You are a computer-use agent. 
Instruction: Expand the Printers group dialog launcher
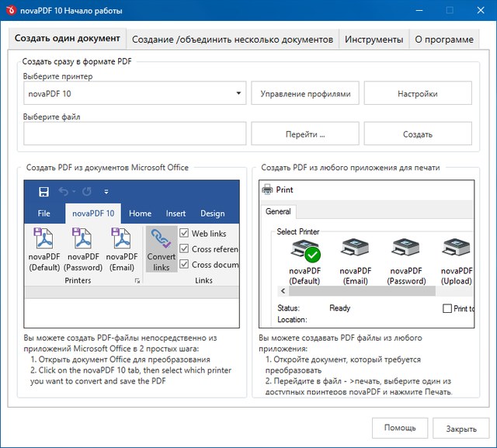[x=137, y=281]
